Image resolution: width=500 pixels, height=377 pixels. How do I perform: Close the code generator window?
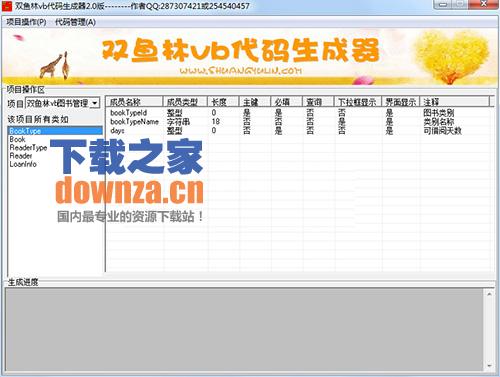coord(483,4)
